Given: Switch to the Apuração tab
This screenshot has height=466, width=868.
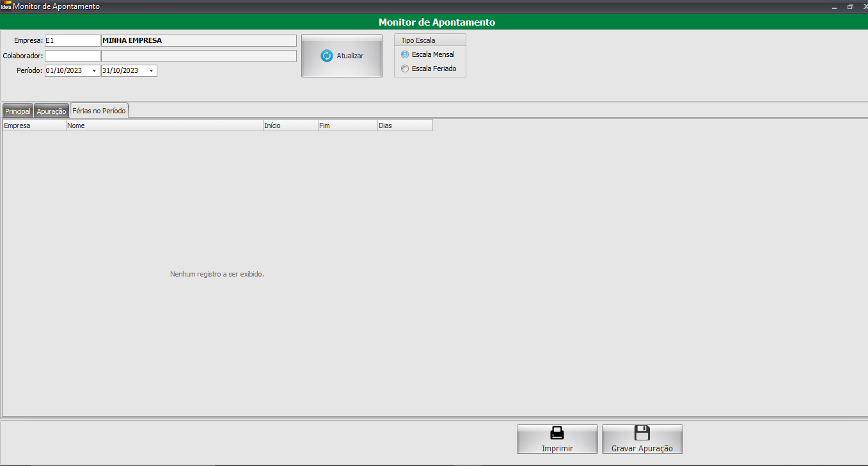Looking at the screenshot, I should point(51,111).
